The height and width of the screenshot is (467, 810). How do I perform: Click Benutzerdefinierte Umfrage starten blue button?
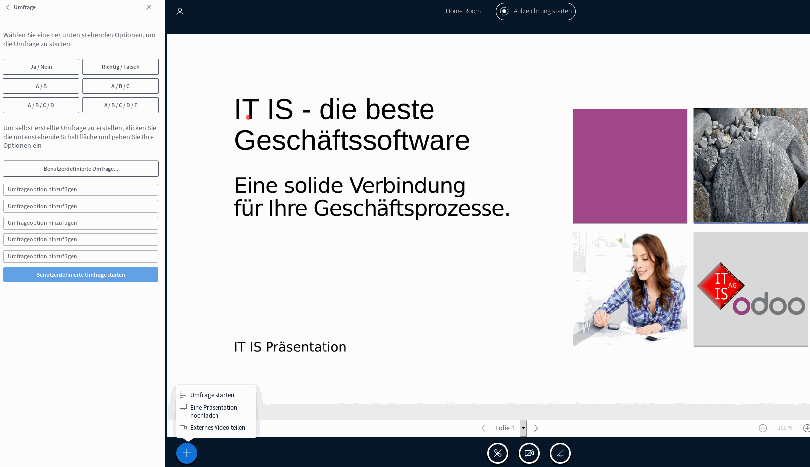tap(81, 274)
